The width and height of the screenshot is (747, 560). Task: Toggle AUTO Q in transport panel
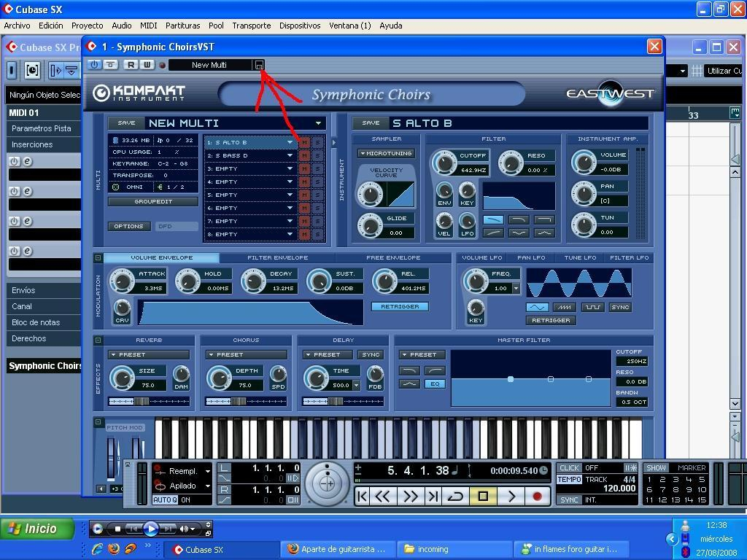pyautogui.click(x=165, y=500)
